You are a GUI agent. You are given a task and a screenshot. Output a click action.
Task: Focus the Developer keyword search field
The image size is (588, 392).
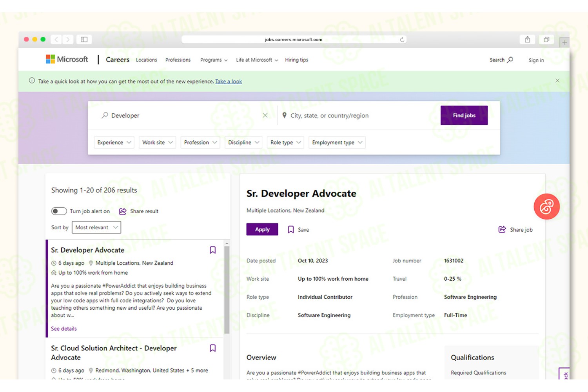point(182,115)
